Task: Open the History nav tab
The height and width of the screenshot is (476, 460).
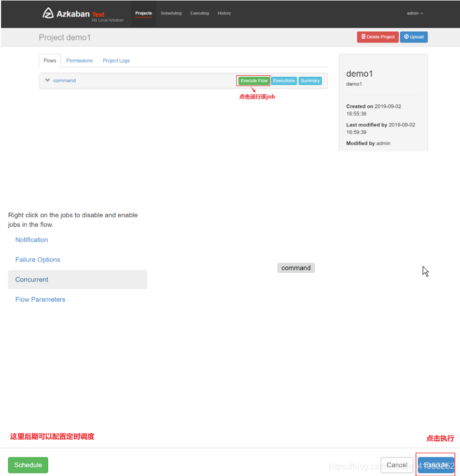Action: click(224, 13)
